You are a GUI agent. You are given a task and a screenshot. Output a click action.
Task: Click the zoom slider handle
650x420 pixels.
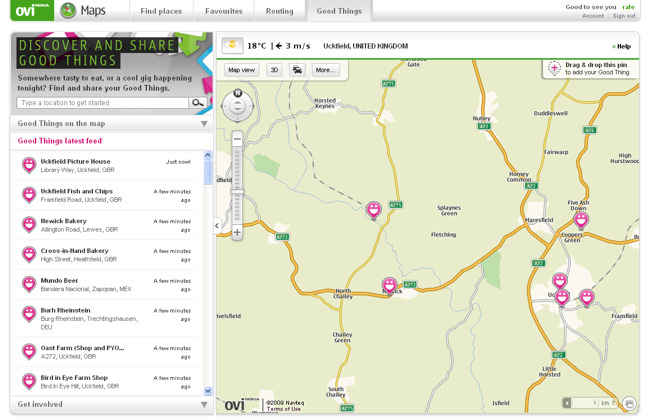(x=237, y=192)
